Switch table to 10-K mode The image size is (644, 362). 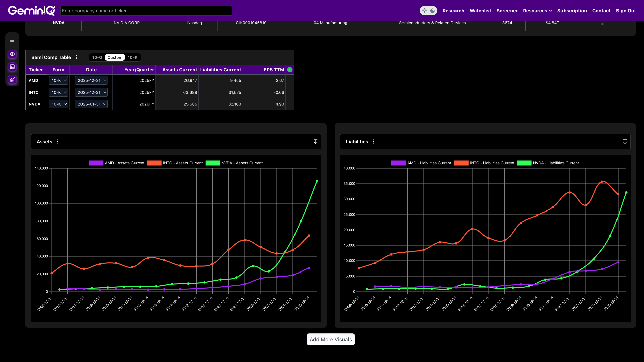point(132,57)
